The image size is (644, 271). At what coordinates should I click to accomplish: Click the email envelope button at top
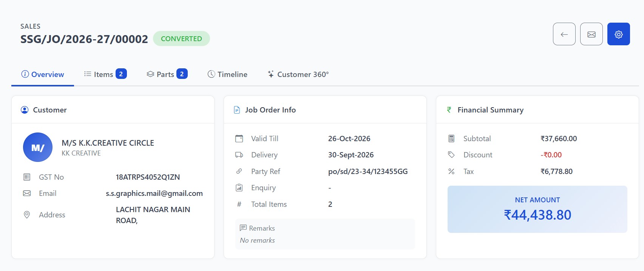click(x=591, y=34)
